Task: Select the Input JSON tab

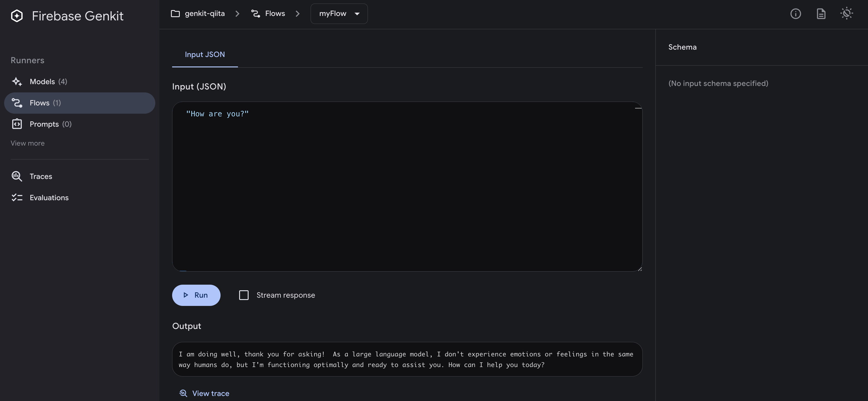Action: pos(205,55)
